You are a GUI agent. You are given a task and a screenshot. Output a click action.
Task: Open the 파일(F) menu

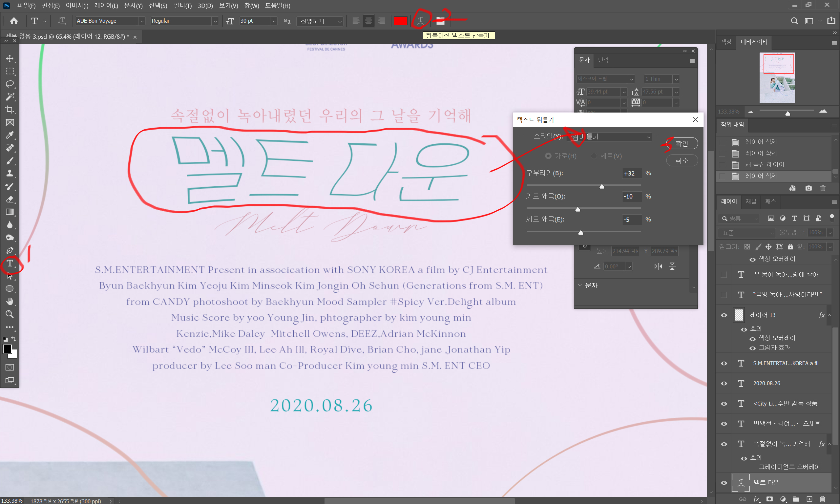27,6
